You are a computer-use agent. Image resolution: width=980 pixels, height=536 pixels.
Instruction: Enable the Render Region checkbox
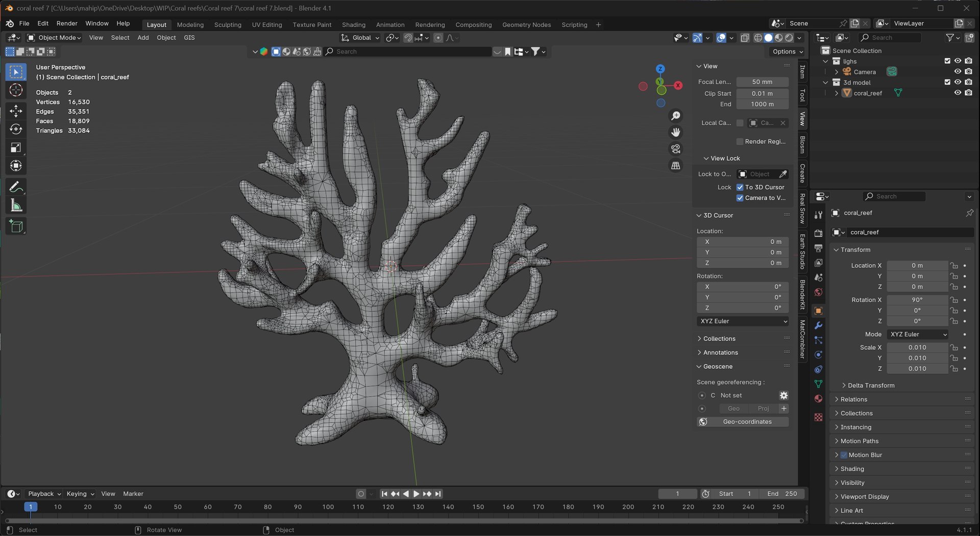click(x=740, y=141)
